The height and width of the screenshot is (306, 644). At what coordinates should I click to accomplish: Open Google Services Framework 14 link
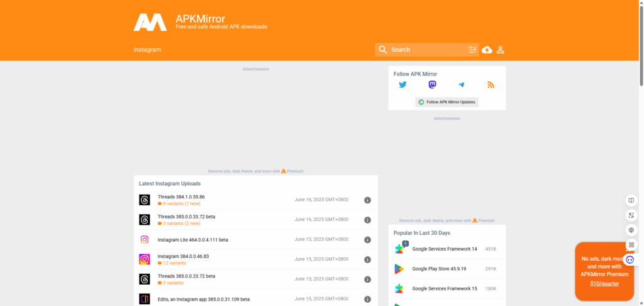pyautogui.click(x=445, y=249)
